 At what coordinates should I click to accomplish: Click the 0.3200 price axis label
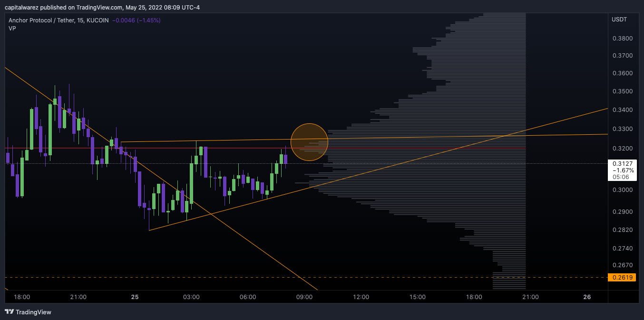622,149
